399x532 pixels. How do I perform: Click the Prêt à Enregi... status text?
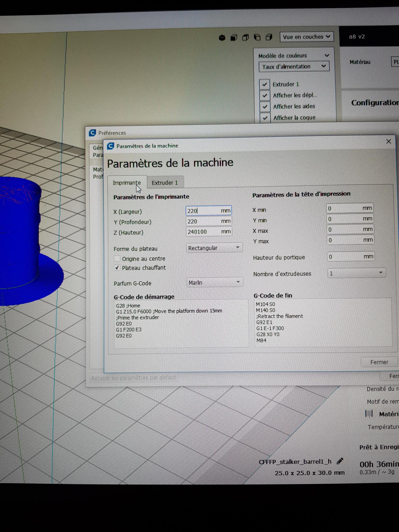pos(379,447)
